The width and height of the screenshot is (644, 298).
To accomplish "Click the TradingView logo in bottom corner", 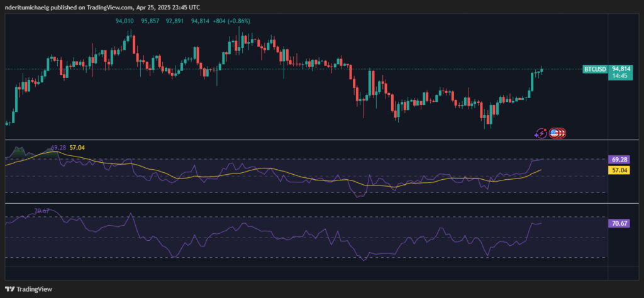I will pyautogui.click(x=31, y=289).
